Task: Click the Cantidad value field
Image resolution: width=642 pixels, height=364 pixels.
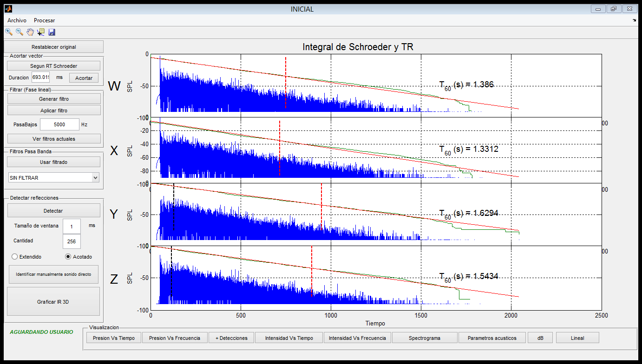Action: pyautogui.click(x=72, y=241)
